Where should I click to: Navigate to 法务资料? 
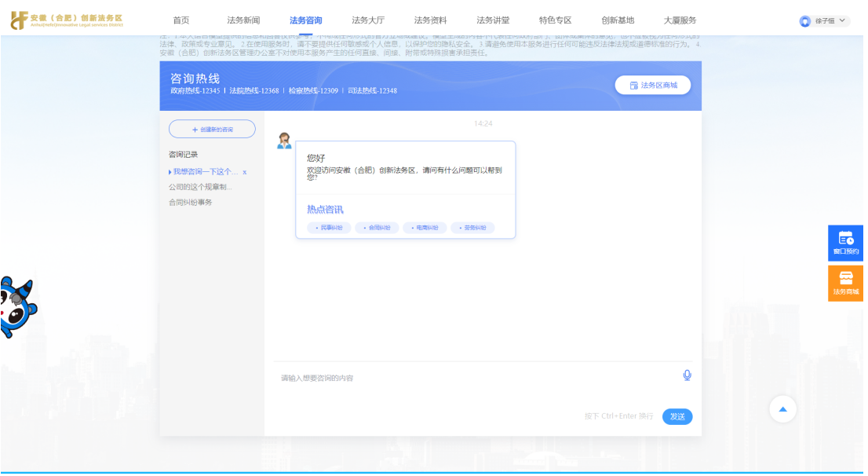(x=431, y=20)
